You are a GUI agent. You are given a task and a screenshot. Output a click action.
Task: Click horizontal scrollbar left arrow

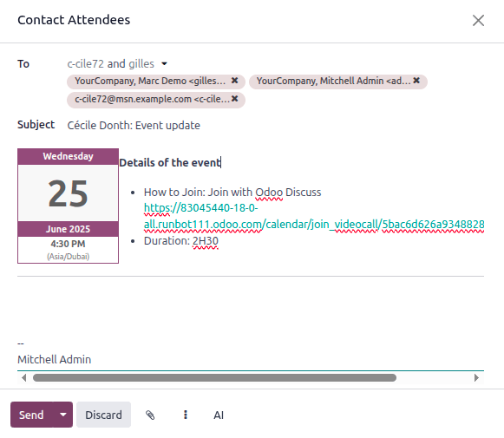(23, 378)
